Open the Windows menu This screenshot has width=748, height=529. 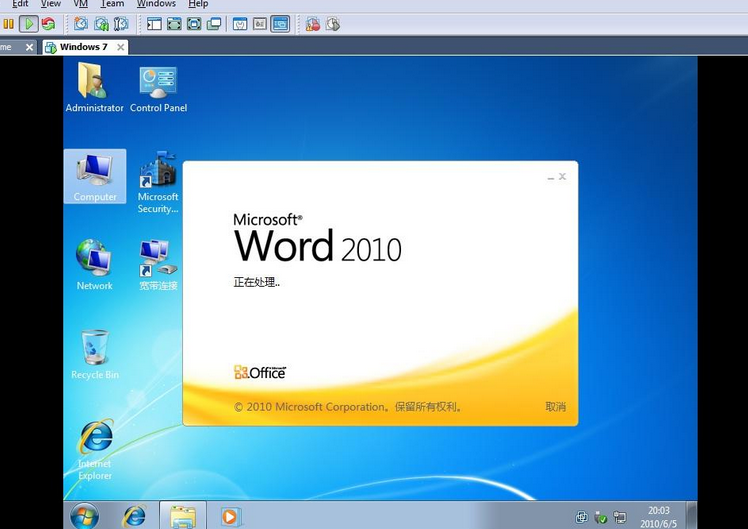coord(156,4)
